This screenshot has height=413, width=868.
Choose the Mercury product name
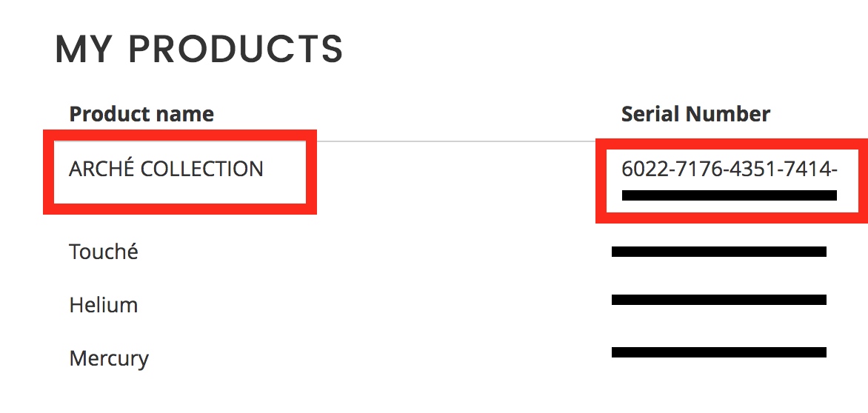[x=109, y=359]
